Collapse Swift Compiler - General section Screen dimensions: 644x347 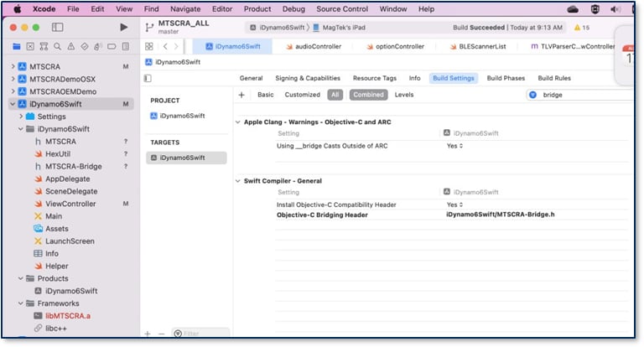(238, 181)
